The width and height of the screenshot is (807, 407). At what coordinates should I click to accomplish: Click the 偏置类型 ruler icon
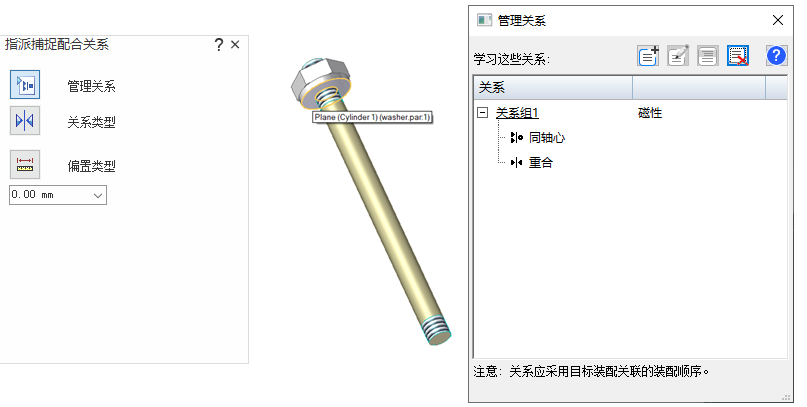[x=25, y=165]
